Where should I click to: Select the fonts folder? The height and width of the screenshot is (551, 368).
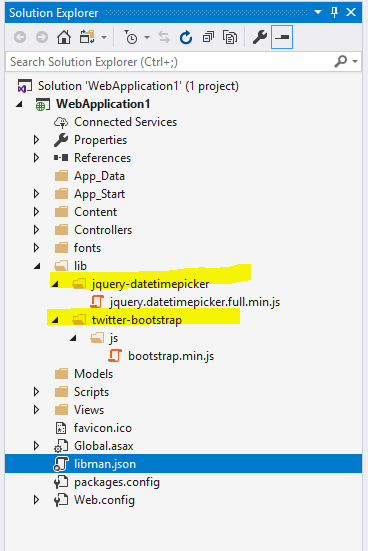(x=87, y=248)
